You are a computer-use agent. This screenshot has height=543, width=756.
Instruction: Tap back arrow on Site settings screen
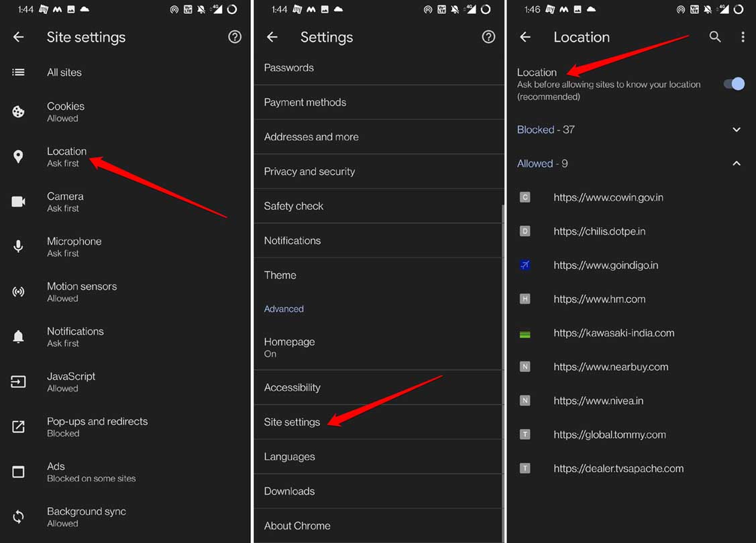(18, 37)
